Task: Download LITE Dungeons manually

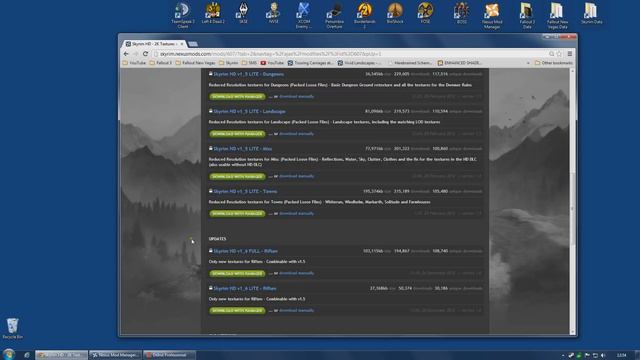Action: (296, 97)
